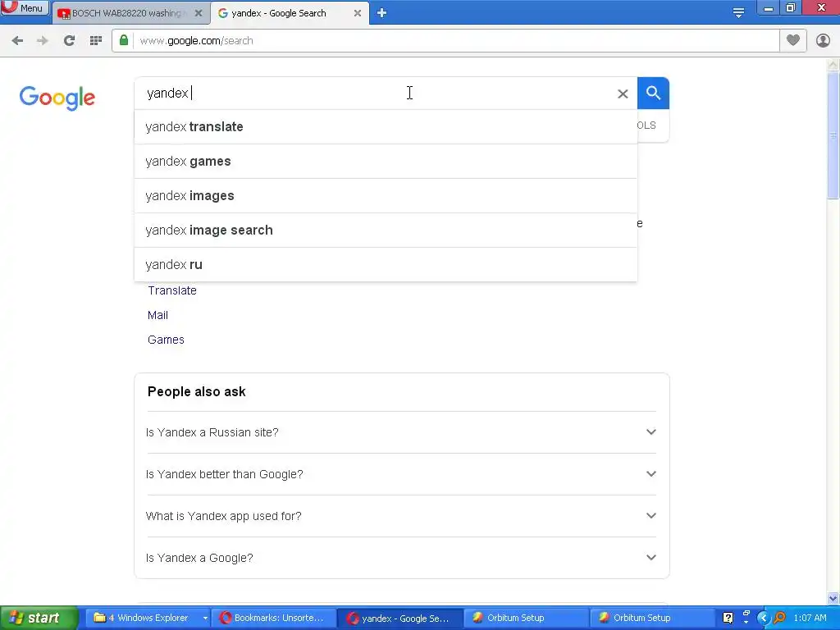This screenshot has width=840, height=630.
Task: Open the Mail sitelink
Action: point(157,315)
